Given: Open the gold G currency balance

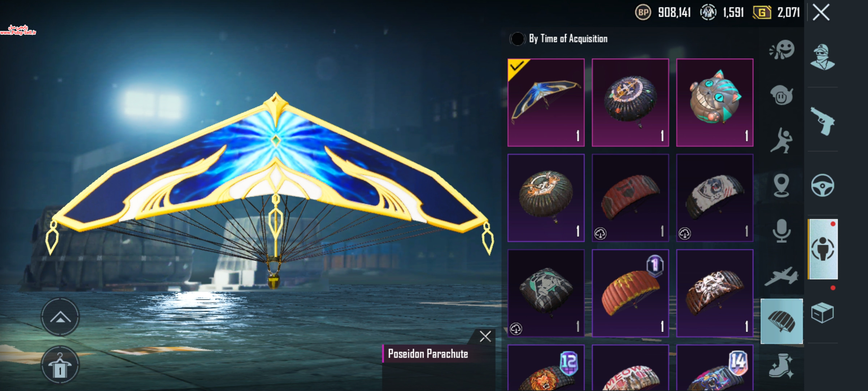Looking at the screenshot, I should pyautogui.click(x=776, y=12).
